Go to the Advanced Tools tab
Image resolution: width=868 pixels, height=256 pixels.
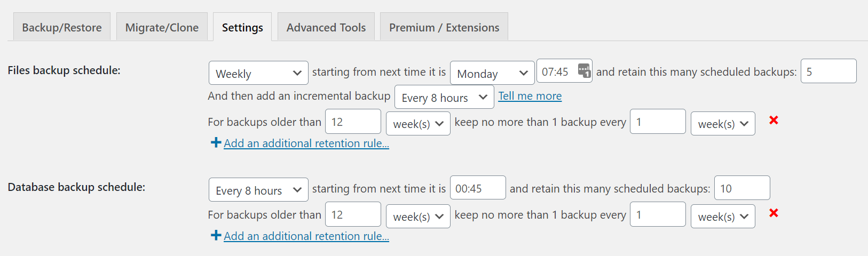(326, 27)
